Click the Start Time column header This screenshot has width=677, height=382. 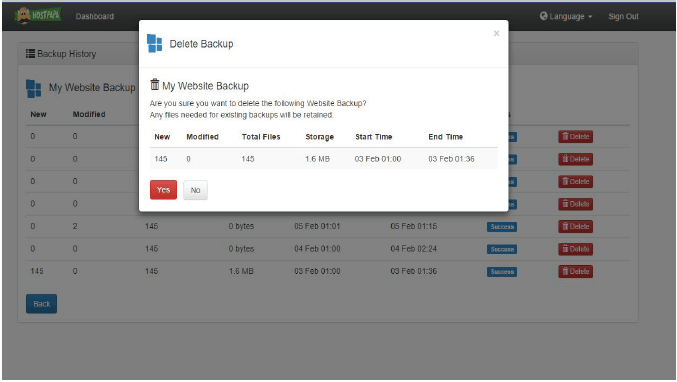pos(373,137)
